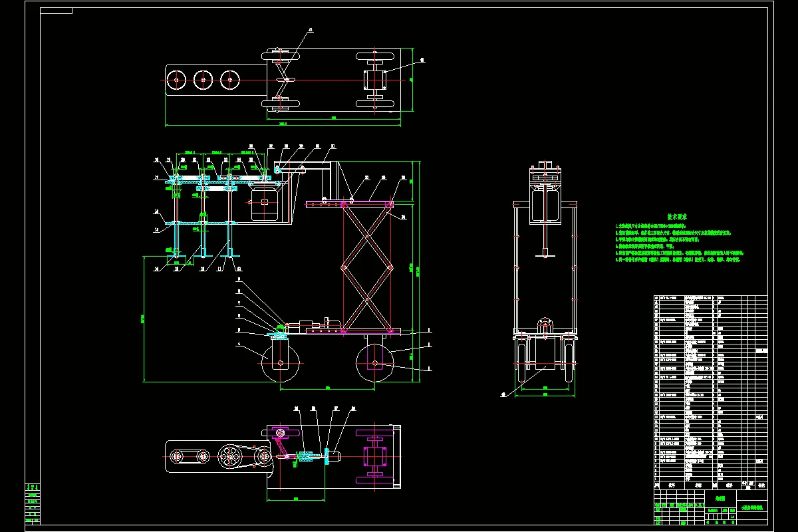
Task: Click the title block at the bottom right
Action: [711, 509]
